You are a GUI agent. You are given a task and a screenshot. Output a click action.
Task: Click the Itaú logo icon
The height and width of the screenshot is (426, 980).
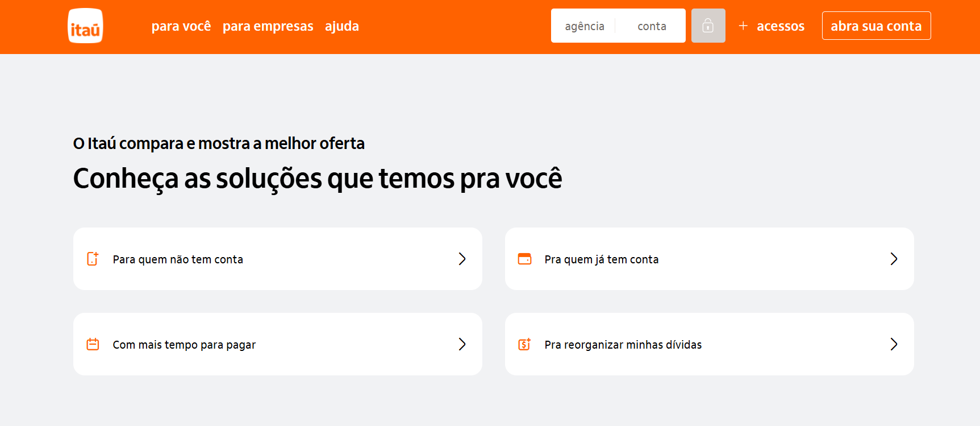click(85, 26)
